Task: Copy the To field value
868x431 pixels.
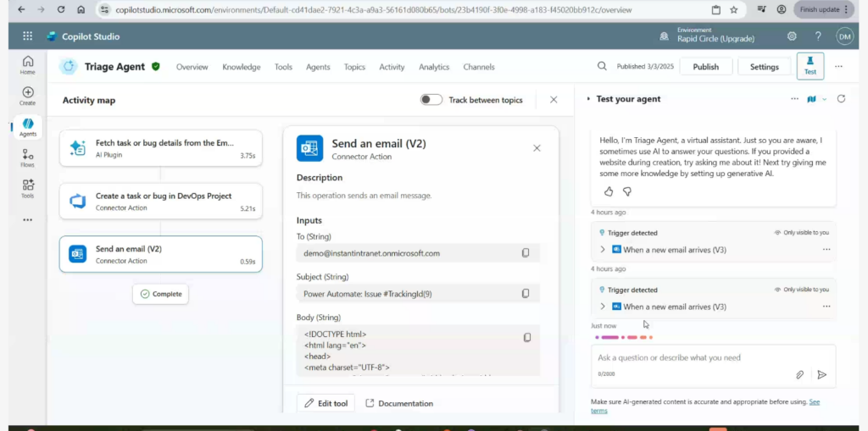Action: click(526, 253)
